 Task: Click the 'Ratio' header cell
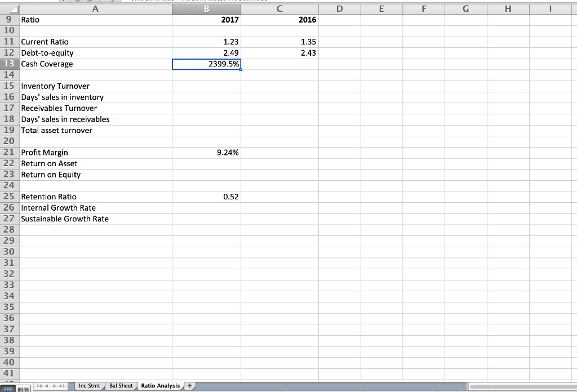click(x=96, y=20)
